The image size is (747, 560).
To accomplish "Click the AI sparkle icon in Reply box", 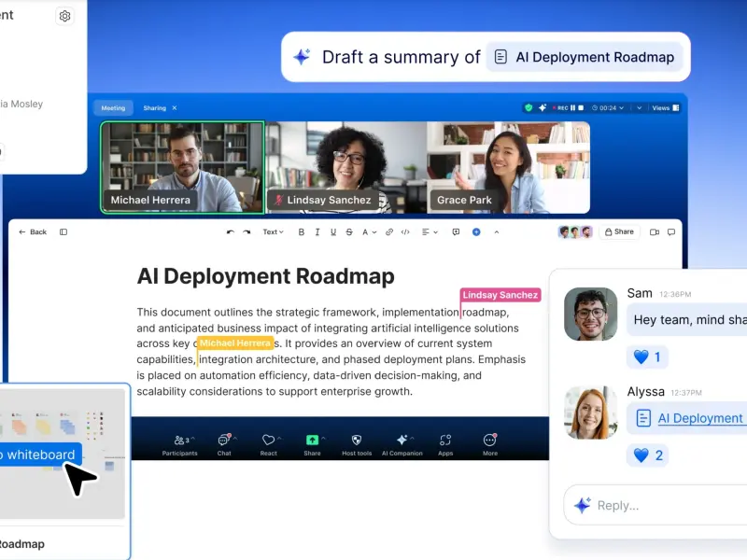I will click(x=582, y=505).
